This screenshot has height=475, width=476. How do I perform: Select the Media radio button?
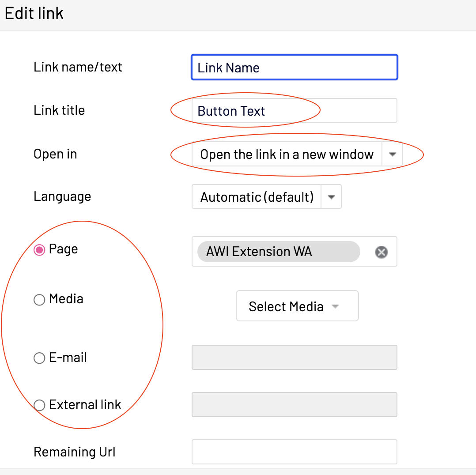(x=39, y=300)
